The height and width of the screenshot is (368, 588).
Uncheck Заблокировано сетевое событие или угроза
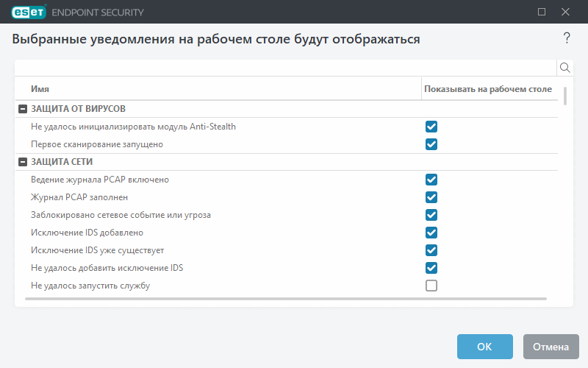click(x=431, y=215)
